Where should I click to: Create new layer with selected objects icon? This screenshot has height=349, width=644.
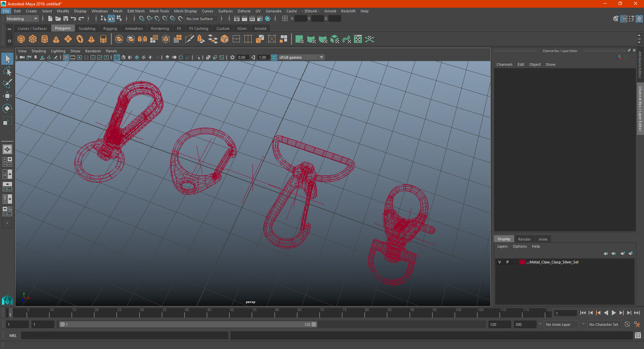[631, 253]
